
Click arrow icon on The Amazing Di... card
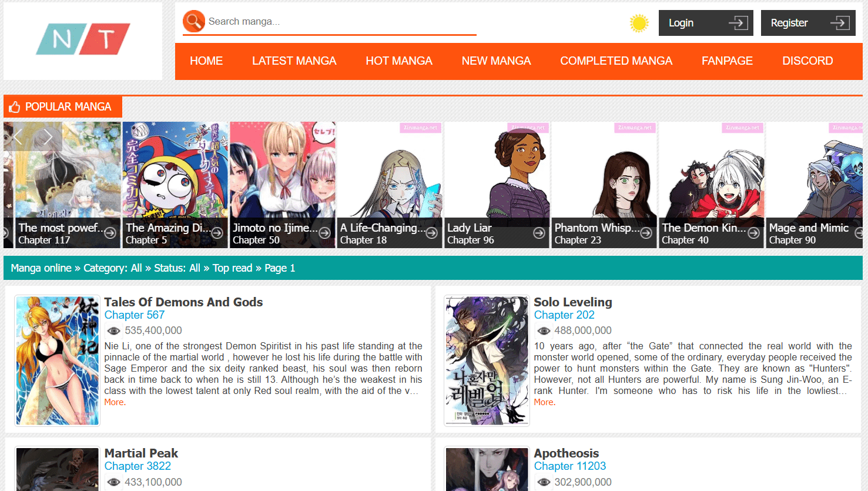[x=217, y=233]
